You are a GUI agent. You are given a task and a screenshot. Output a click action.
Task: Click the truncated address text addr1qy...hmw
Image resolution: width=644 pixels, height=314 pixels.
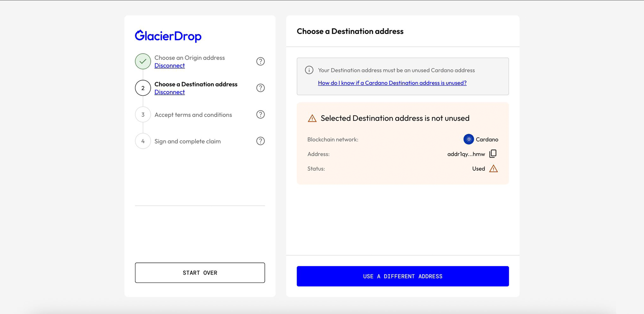point(466,154)
